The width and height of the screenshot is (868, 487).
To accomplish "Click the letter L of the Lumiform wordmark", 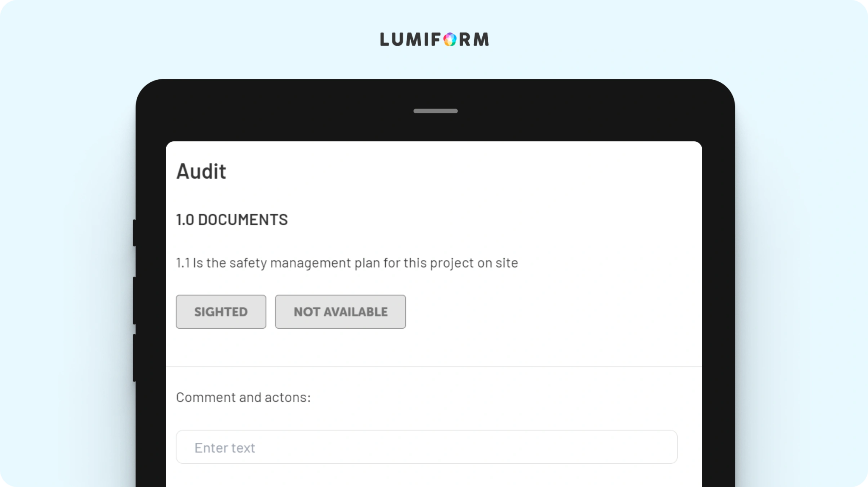I will pos(384,39).
